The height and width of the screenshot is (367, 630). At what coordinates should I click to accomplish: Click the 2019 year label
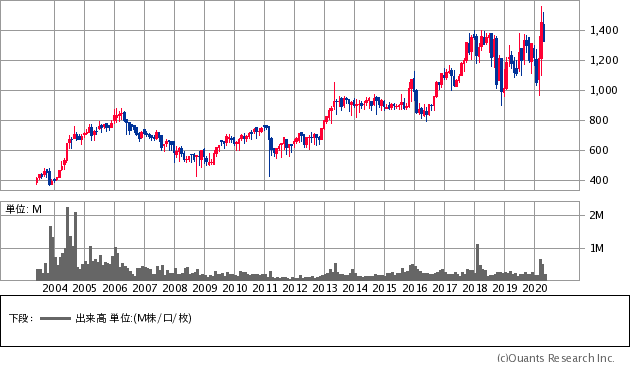505,288
